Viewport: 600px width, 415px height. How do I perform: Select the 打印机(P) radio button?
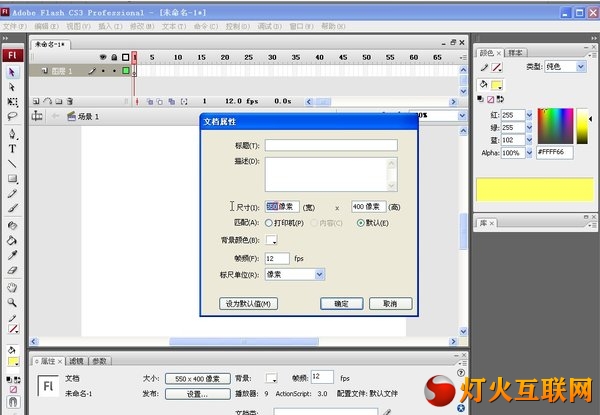269,223
